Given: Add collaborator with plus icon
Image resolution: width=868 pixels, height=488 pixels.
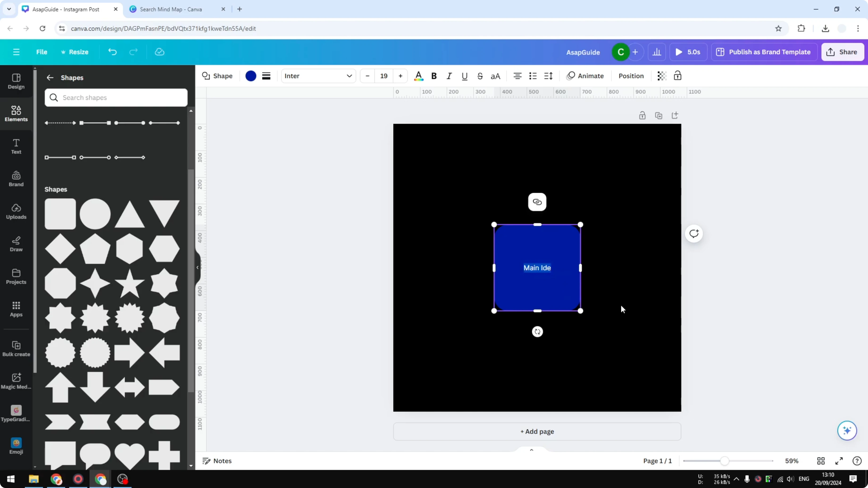Looking at the screenshot, I should pos(635,52).
